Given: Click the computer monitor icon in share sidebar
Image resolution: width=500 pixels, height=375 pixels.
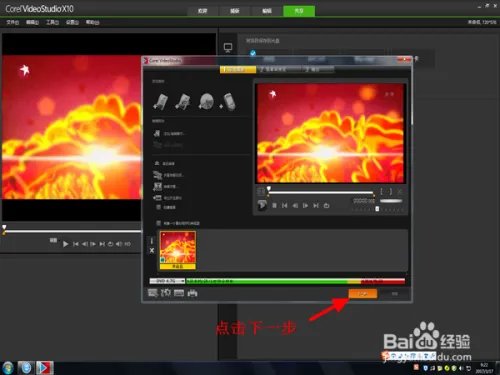Looking at the screenshot, I should point(228,48).
